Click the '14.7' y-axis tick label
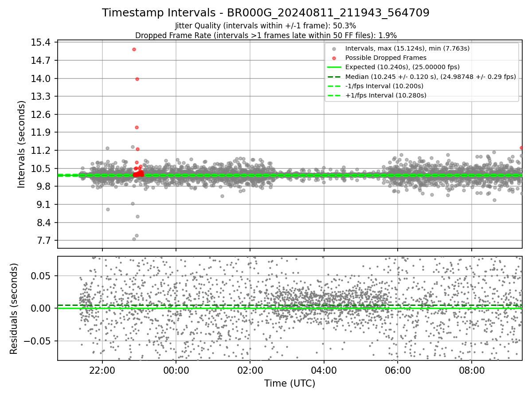 (40, 60)
